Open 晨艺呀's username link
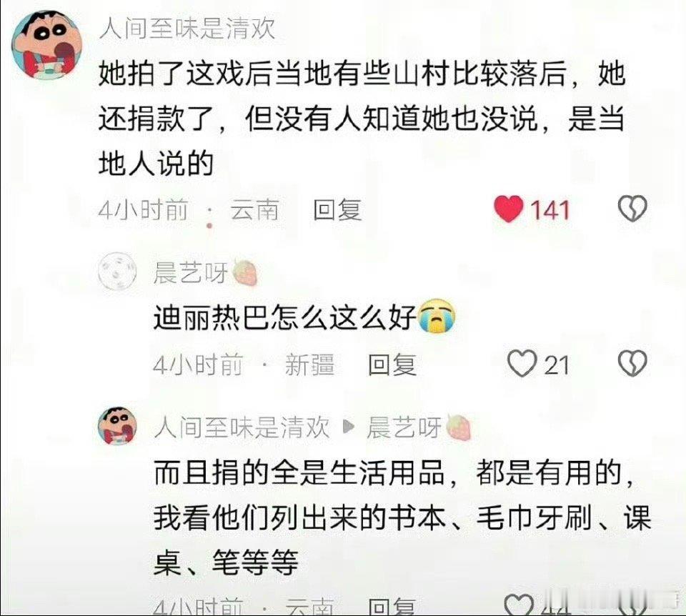Screen dimensions: 686x616 tap(190, 274)
